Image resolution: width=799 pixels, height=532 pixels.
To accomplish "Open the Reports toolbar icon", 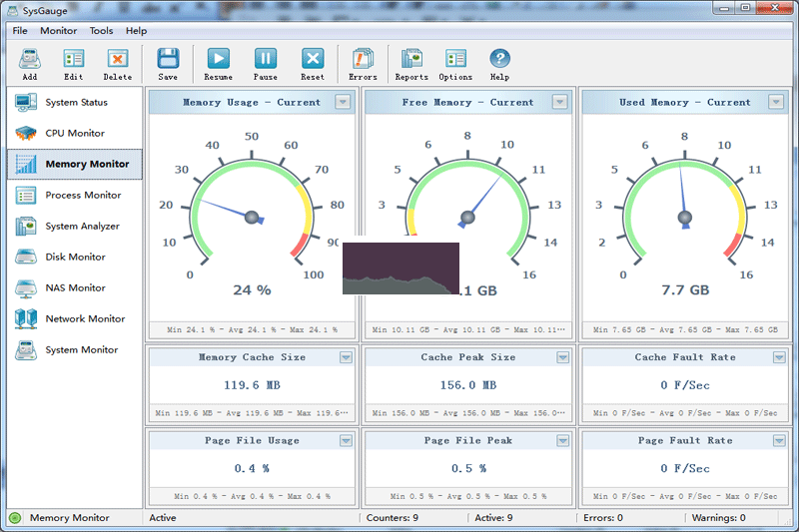I will [x=411, y=60].
